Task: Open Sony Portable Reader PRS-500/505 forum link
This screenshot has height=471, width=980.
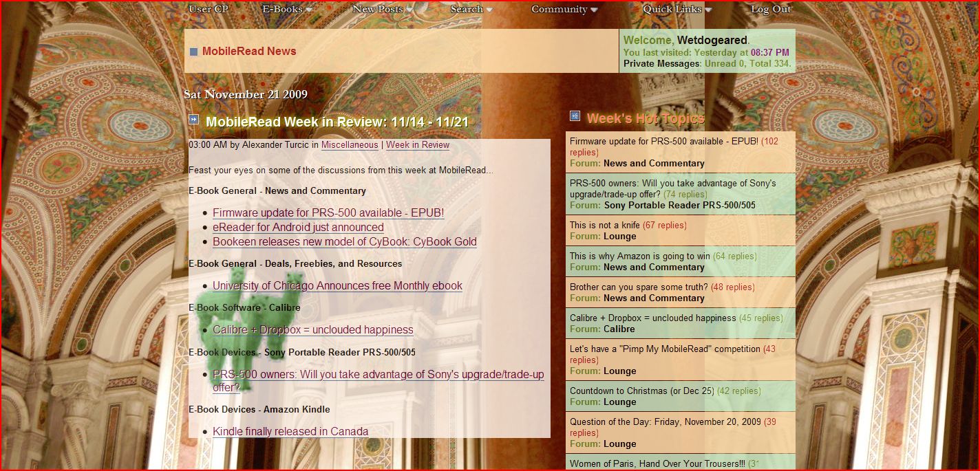Action: coord(679,205)
